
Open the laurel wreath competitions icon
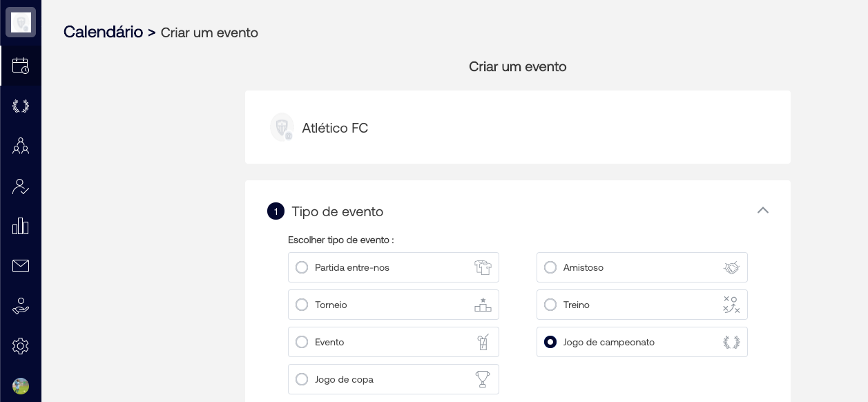(21, 106)
